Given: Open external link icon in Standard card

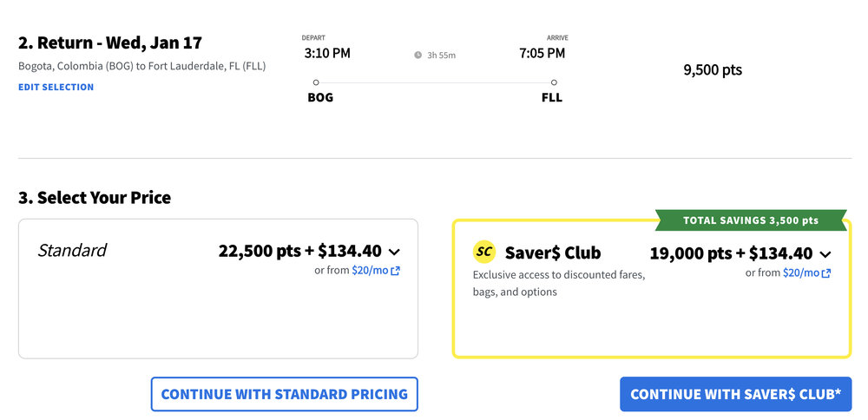Looking at the screenshot, I should [396, 271].
